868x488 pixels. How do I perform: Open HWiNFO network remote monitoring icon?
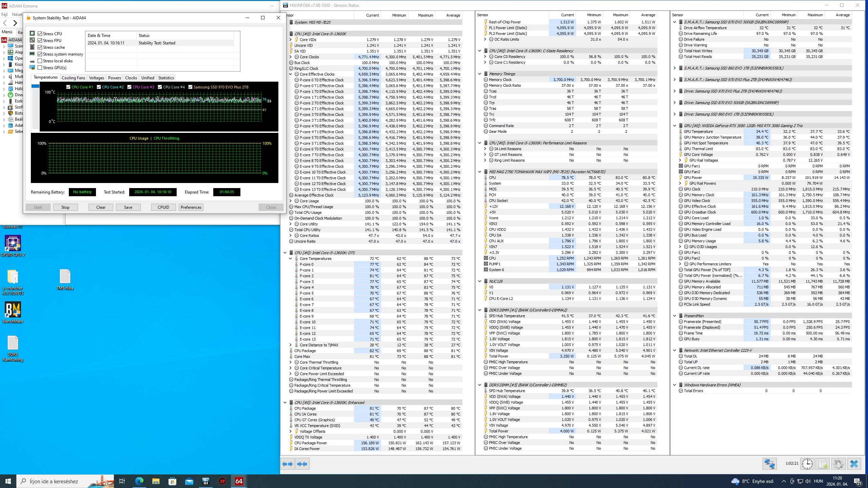point(769,464)
